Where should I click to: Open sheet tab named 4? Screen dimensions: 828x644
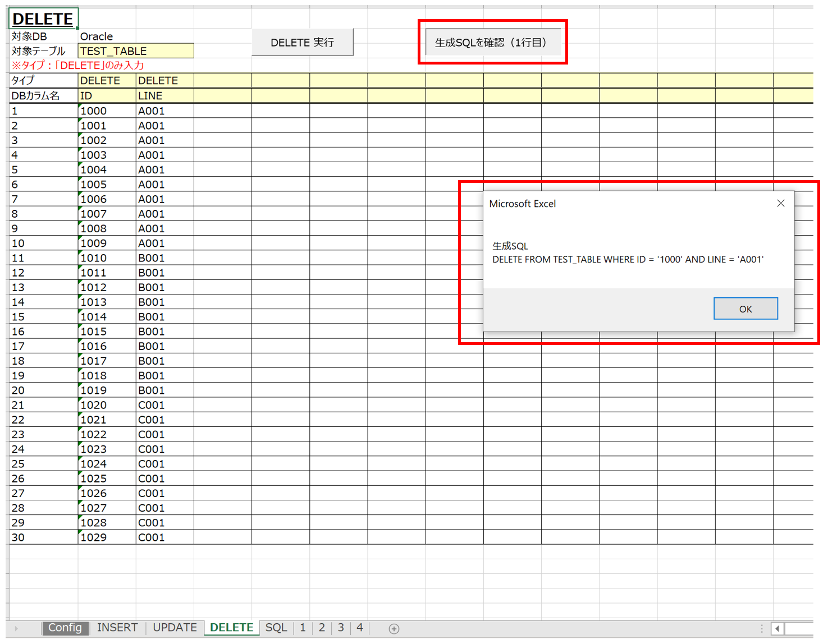pos(360,628)
